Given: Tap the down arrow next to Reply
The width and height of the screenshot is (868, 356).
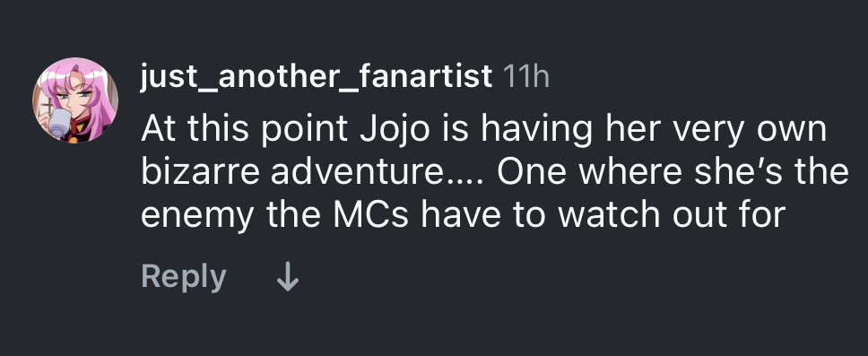Looking at the screenshot, I should 287,277.
